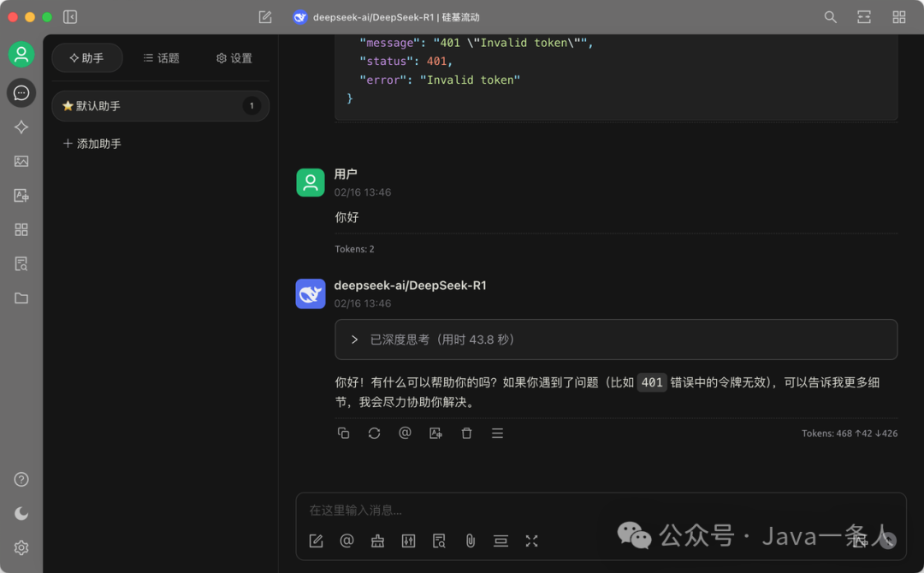924x573 pixels.
Task: Click the green user avatar beside 用户
Action: (x=311, y=182)
